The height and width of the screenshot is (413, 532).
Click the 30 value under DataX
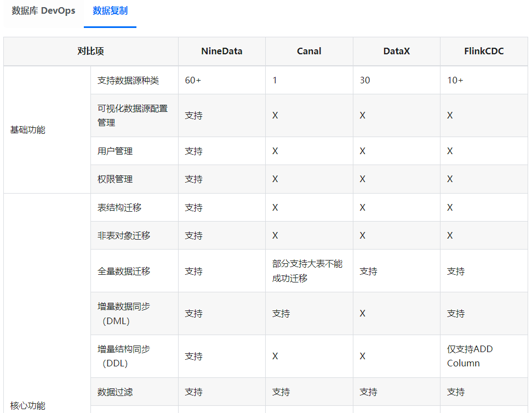(x=365, y=81)
